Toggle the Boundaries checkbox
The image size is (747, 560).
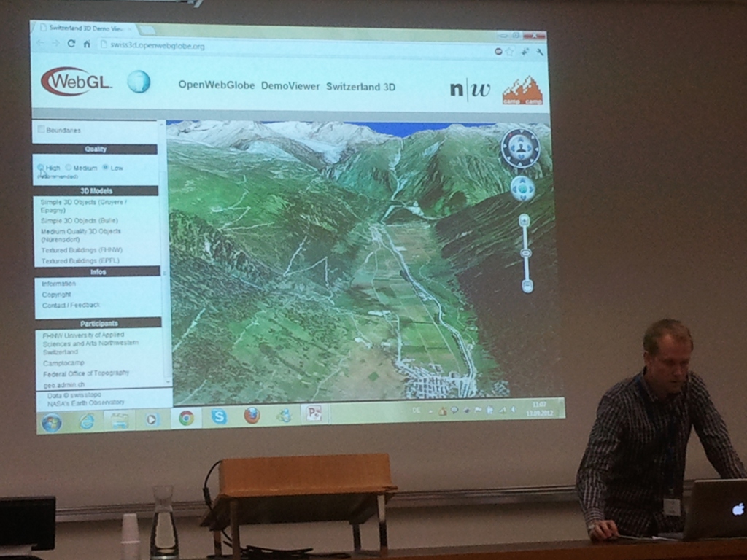pyautogui.click(x=42, y=129)
